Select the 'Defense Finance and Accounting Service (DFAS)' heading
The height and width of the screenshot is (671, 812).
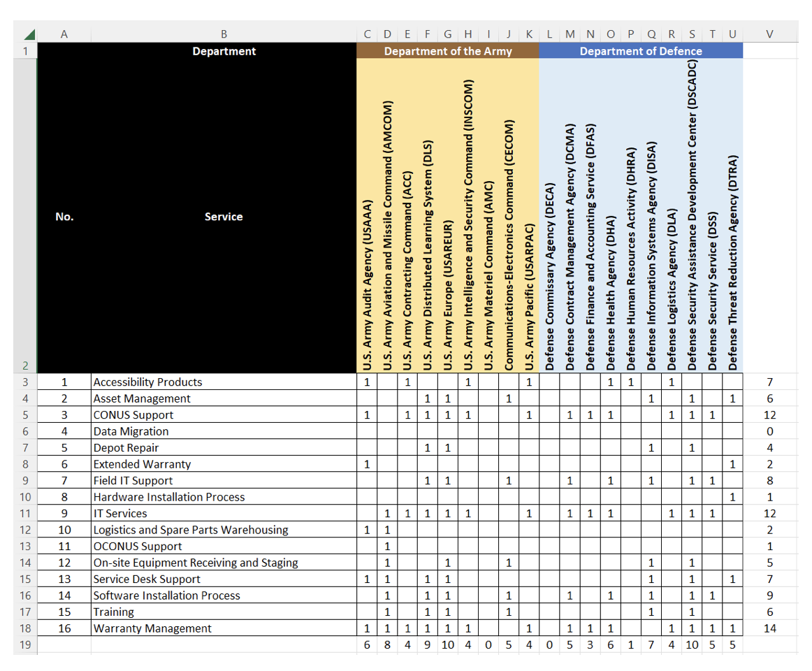click(590, 216)
